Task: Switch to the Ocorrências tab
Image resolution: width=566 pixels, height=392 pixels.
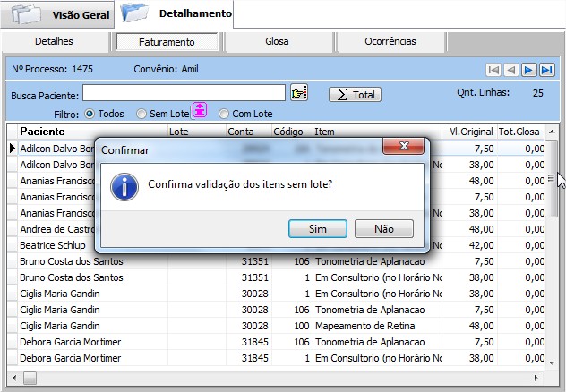Action: pyautogui.click(x=390, y=42)
